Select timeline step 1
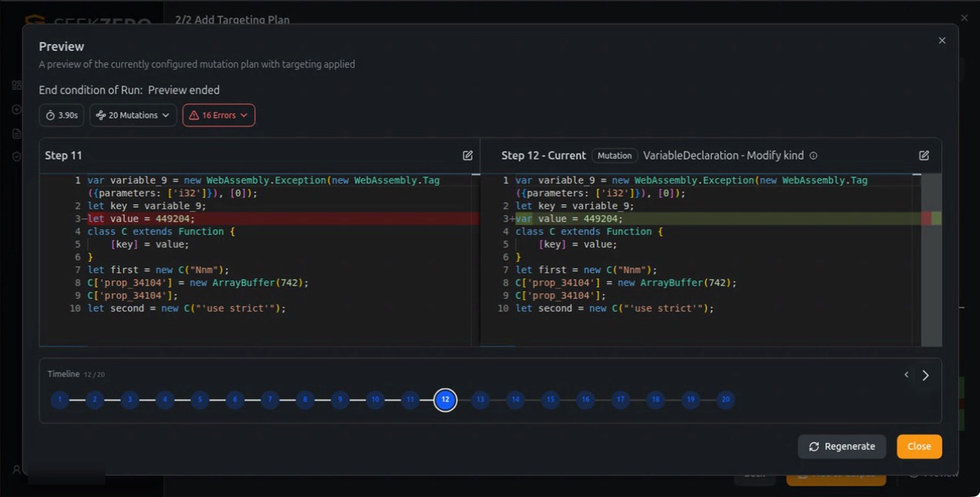This screenshot has height=497, width=980. [x=60, y=400]
